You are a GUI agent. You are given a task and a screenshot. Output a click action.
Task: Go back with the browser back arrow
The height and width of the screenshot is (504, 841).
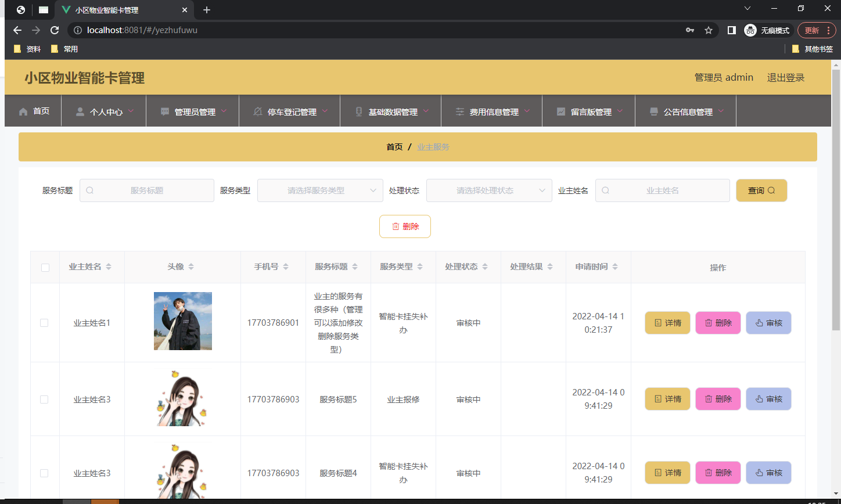(x=17, y=30)
